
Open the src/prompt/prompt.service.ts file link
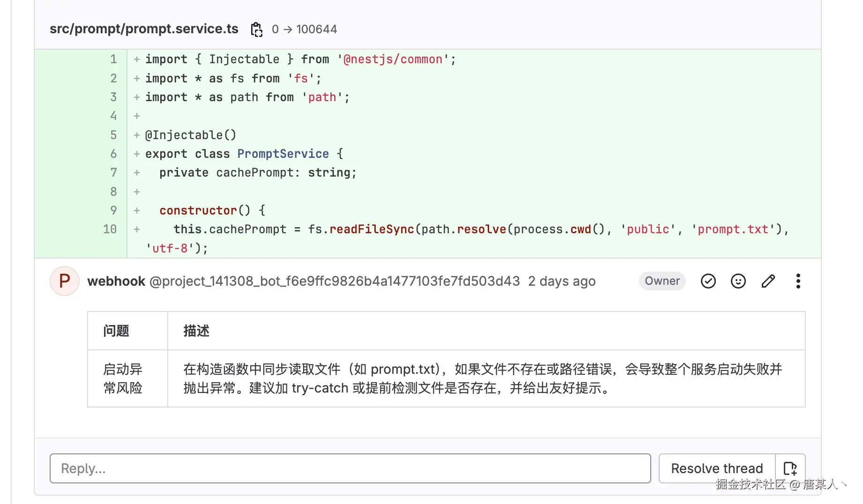[144, 29]
